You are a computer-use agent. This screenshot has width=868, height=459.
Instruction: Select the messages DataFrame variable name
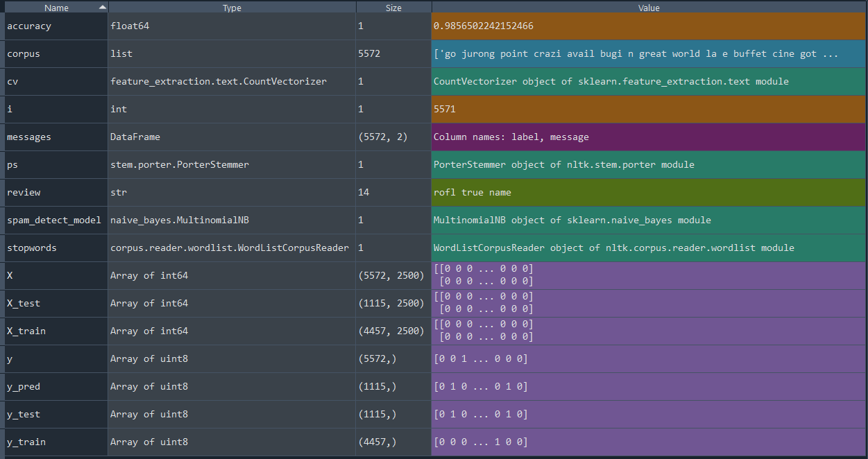(29, 137)
